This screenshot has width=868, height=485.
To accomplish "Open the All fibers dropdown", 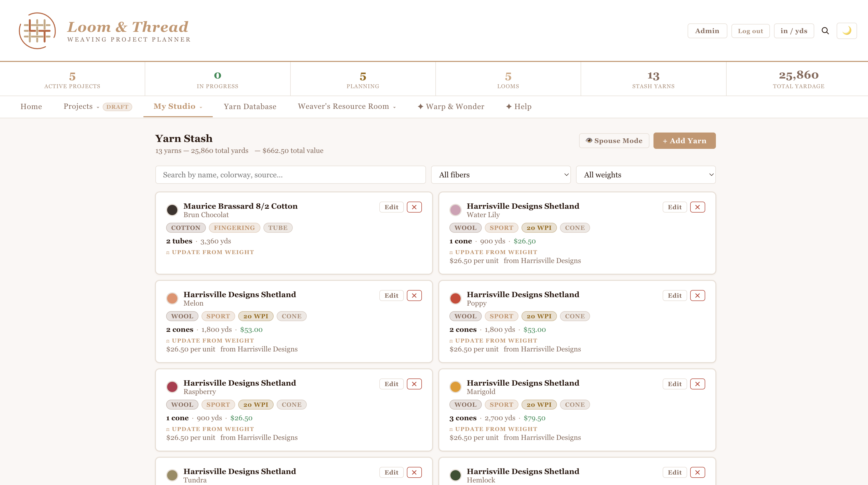I will 501,175.
